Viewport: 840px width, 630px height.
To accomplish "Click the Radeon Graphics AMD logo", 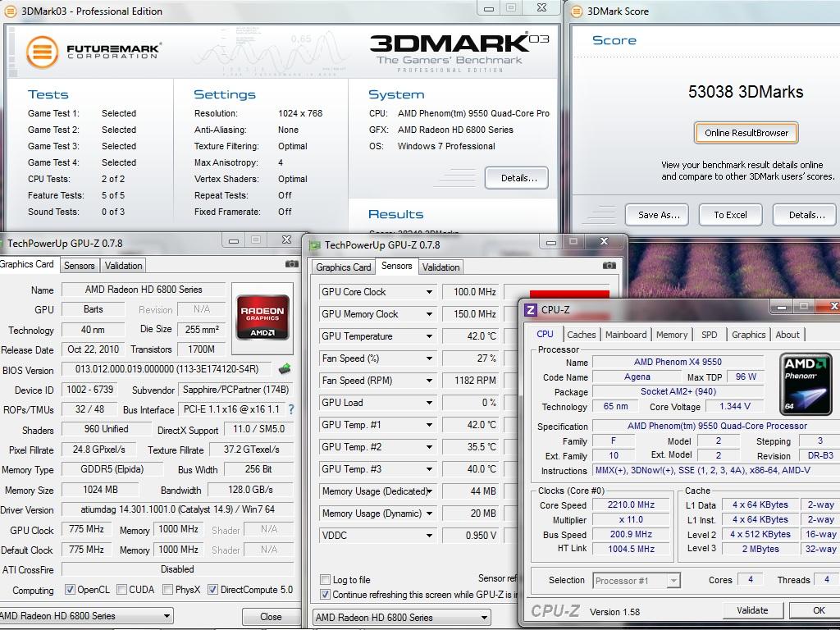I will tap(262, 317).
